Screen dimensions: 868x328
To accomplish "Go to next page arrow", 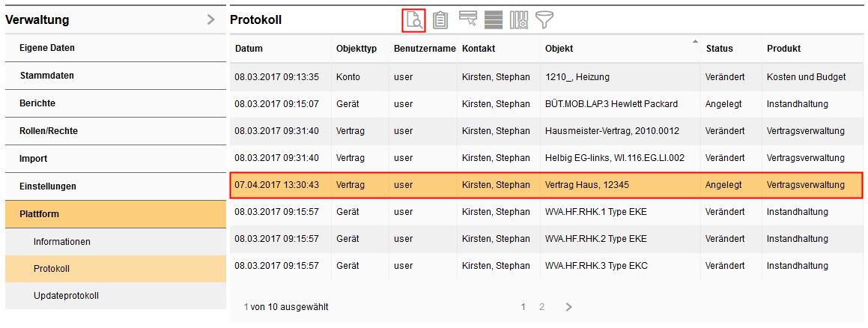I will pyautogui.click(x=568, y=307).
